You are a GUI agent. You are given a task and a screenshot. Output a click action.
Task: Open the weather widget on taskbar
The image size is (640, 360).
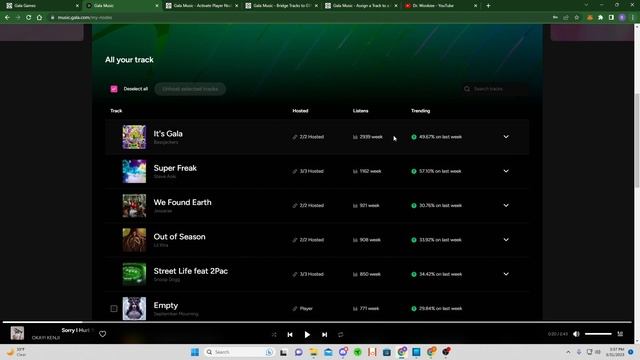point(16,352)
